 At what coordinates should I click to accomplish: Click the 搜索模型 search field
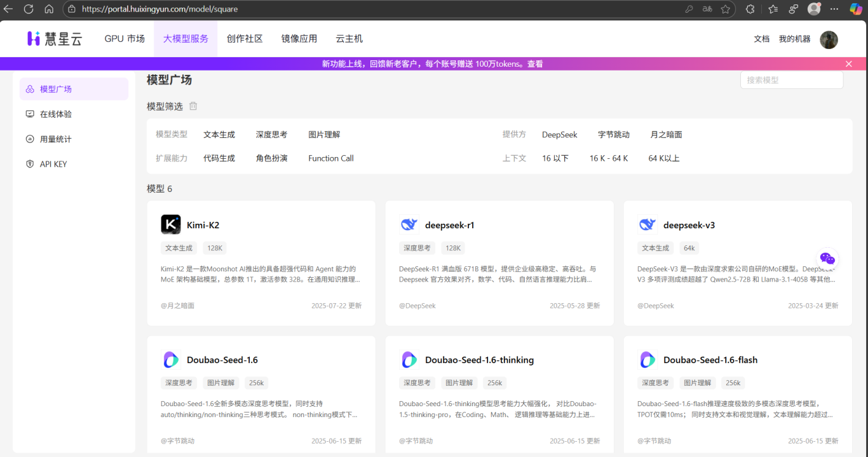792,80
